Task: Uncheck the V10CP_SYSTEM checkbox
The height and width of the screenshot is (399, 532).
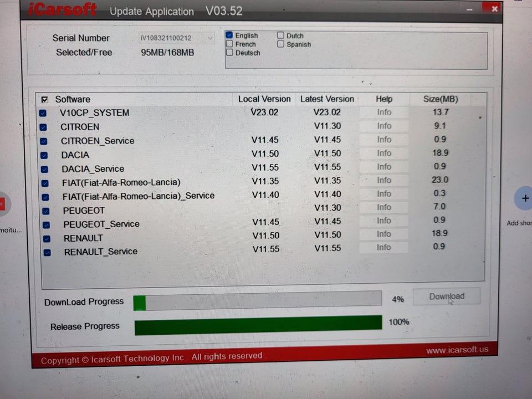Action: click(43, 113)
